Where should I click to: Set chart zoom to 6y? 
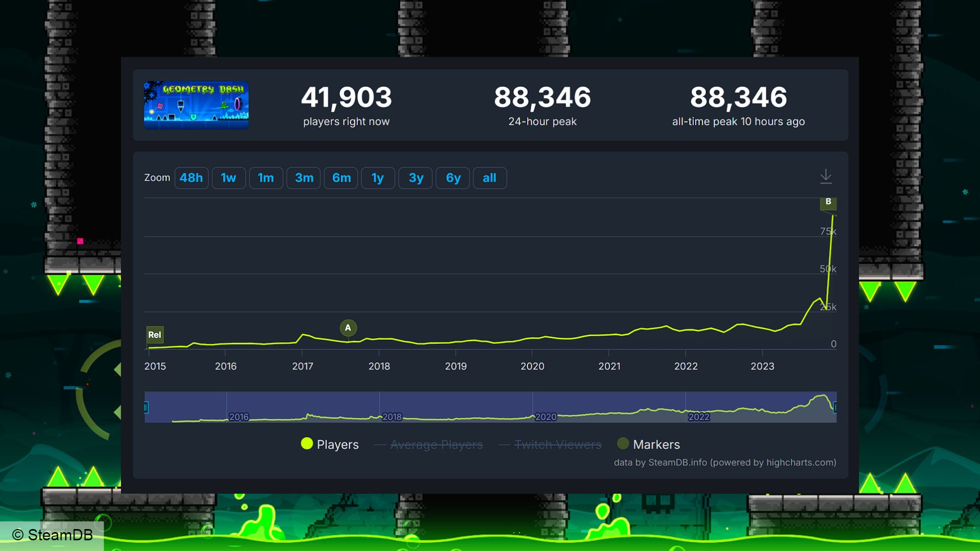coord(453,178)
